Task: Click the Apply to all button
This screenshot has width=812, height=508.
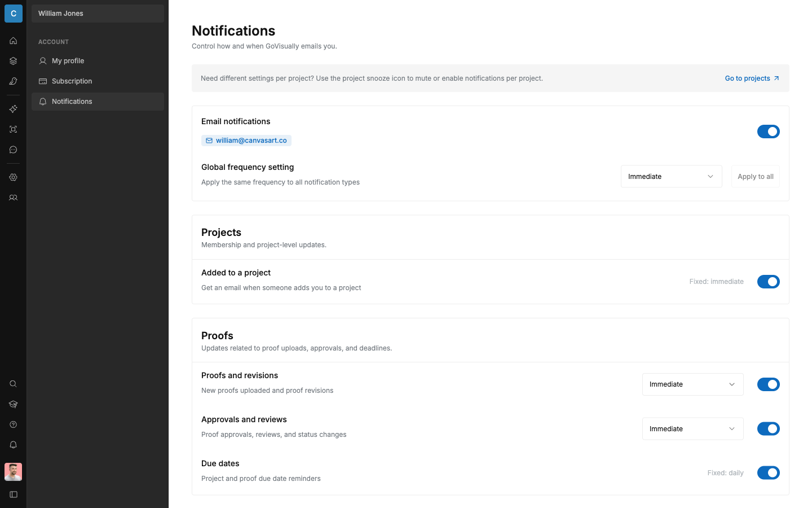Action: point(756,177)
